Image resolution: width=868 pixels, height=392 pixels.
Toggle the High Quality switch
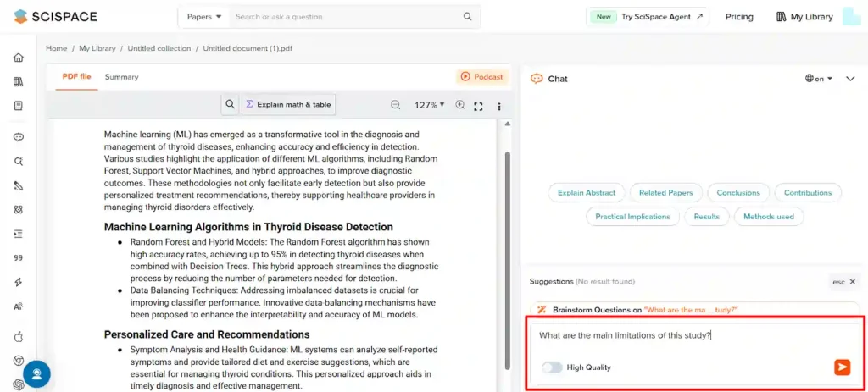[x=552, y=367]
